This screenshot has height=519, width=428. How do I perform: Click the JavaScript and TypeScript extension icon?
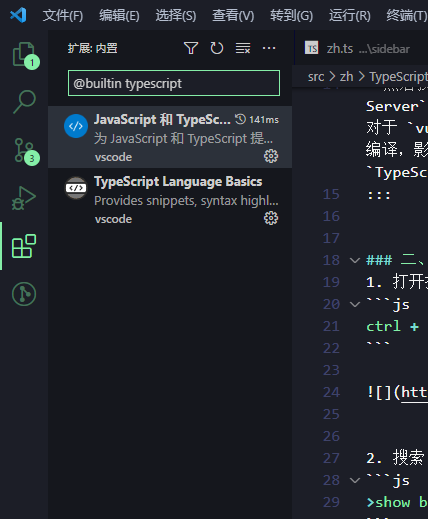pyautogui.click(x=76, y=126)
